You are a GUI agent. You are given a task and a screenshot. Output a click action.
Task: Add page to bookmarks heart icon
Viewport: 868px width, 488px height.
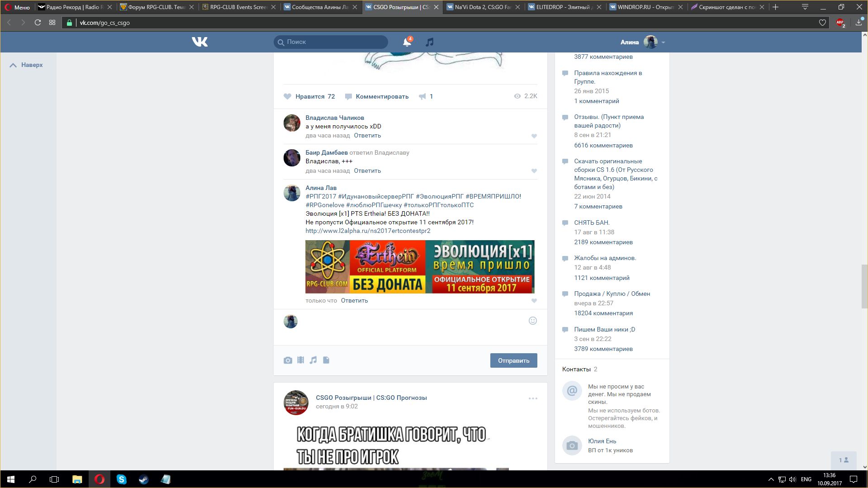coord(822,23)
